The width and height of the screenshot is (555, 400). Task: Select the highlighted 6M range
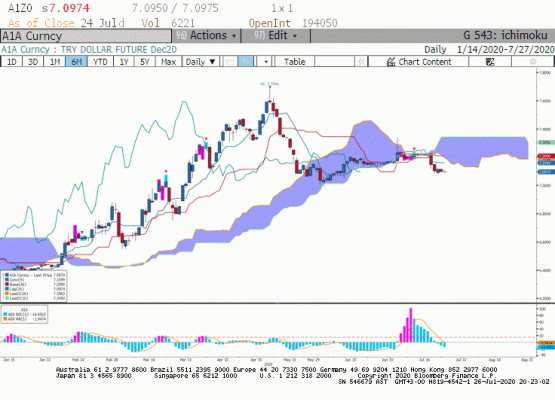pos(76,62)
